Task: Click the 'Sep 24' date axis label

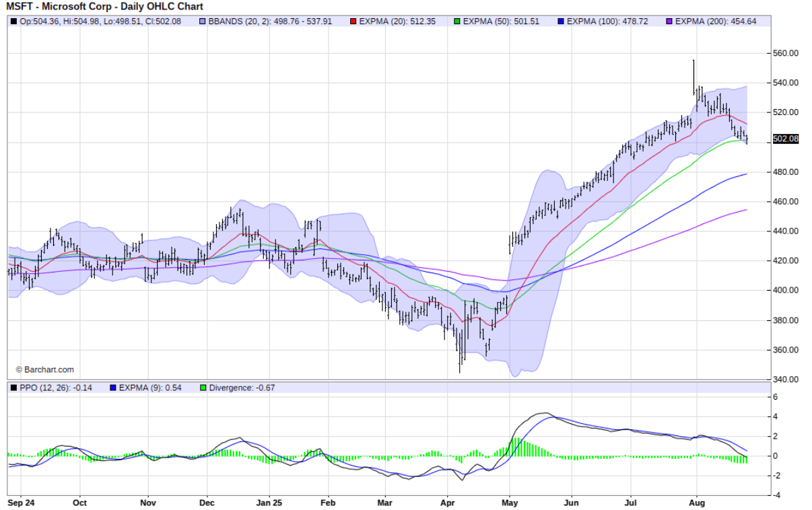Action: coord(20,503)
